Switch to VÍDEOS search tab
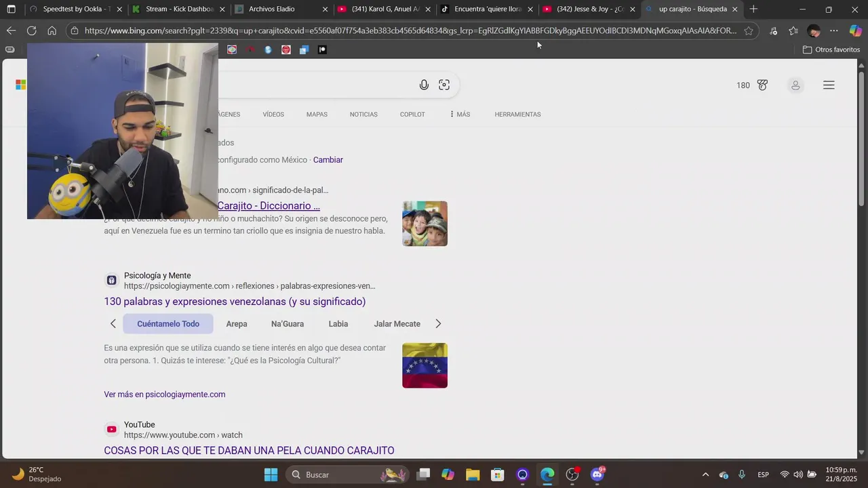868x488 pixels. (x=273, y=115)
